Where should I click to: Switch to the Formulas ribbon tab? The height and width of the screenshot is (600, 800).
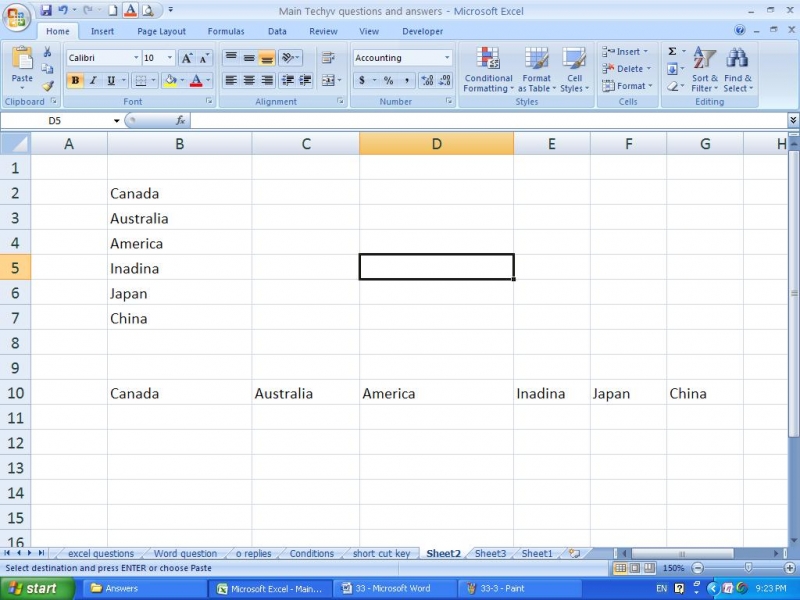tap(225, 31)
